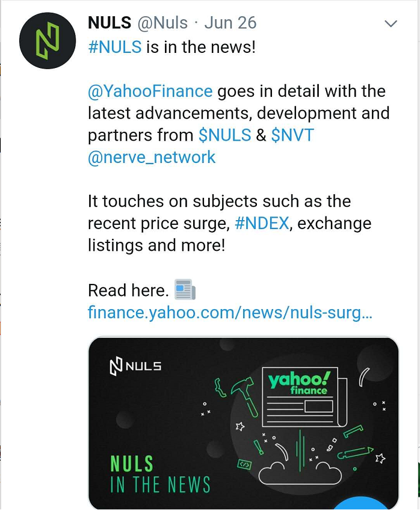420x510 pixels.
Task: Click the hammer icon in the card image
Action: 245,396
